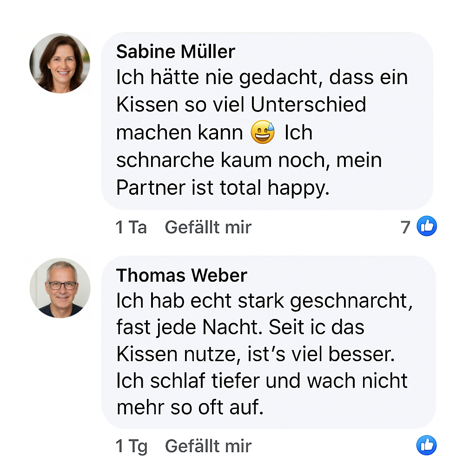Open Sabine Müller's profile picture
This screenshot has height=476, width=476.
59,63
